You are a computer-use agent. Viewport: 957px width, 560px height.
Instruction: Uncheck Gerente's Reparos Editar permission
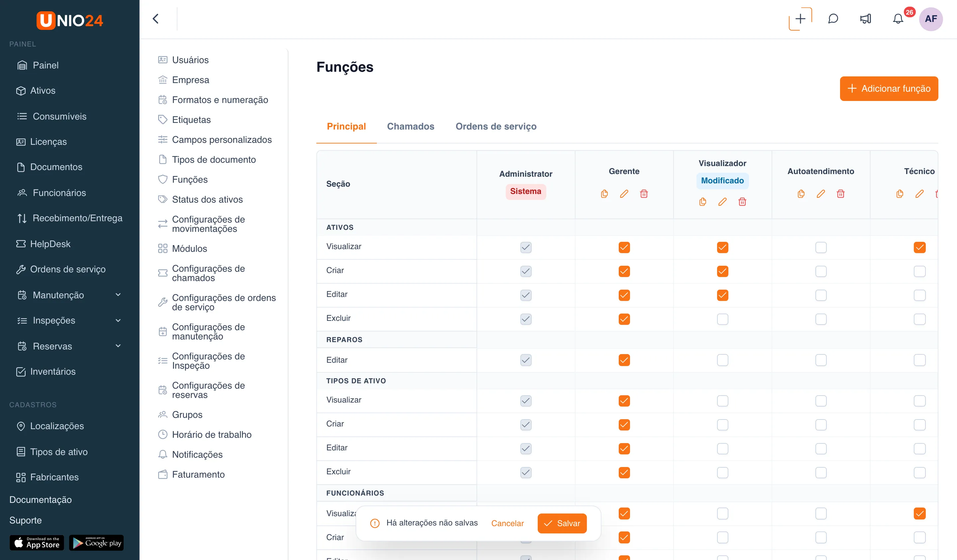tap(624, 360)
